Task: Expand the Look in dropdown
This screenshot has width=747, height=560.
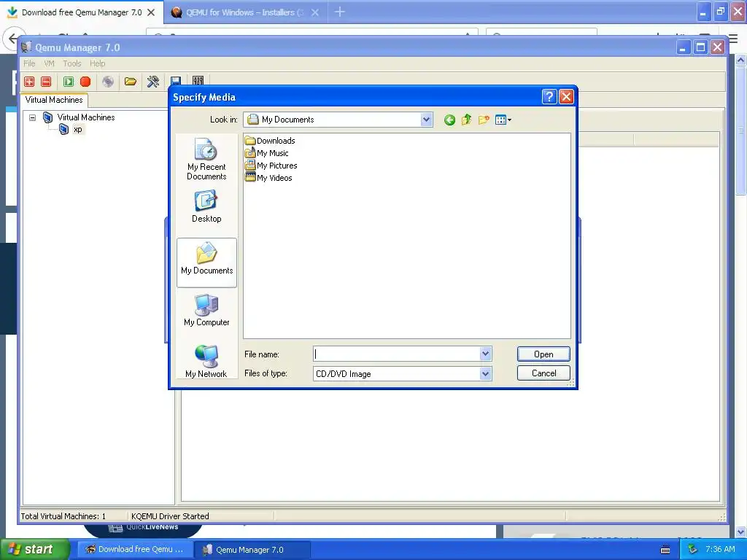Action: tap(426, 120)
